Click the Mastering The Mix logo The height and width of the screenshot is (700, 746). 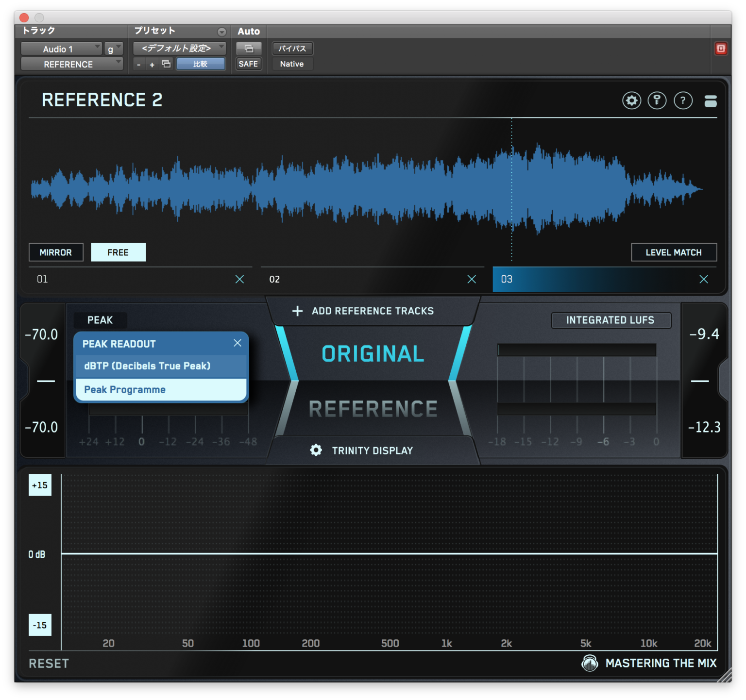click(x=590, y=663)
